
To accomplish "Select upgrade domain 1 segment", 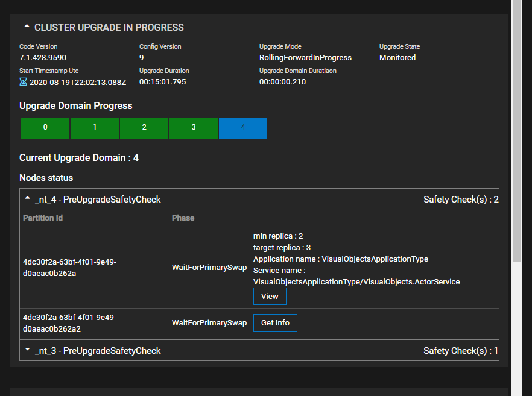I will coord(94,127).
